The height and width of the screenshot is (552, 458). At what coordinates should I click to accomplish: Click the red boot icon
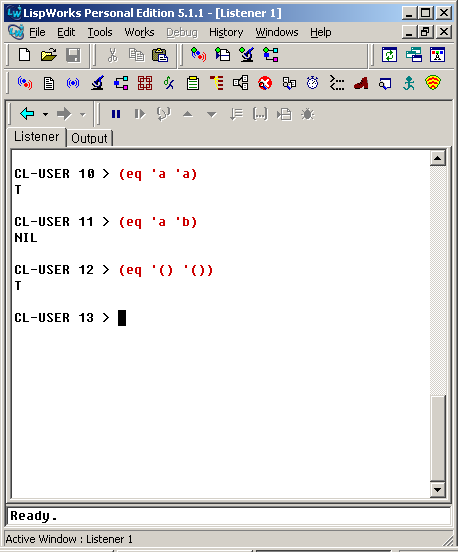coord(361,83)
